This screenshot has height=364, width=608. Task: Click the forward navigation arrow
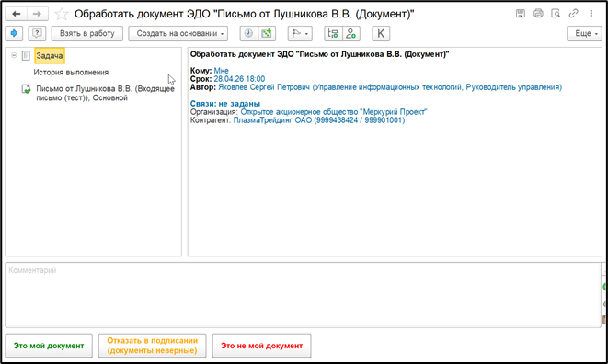(x=37, y=15)
